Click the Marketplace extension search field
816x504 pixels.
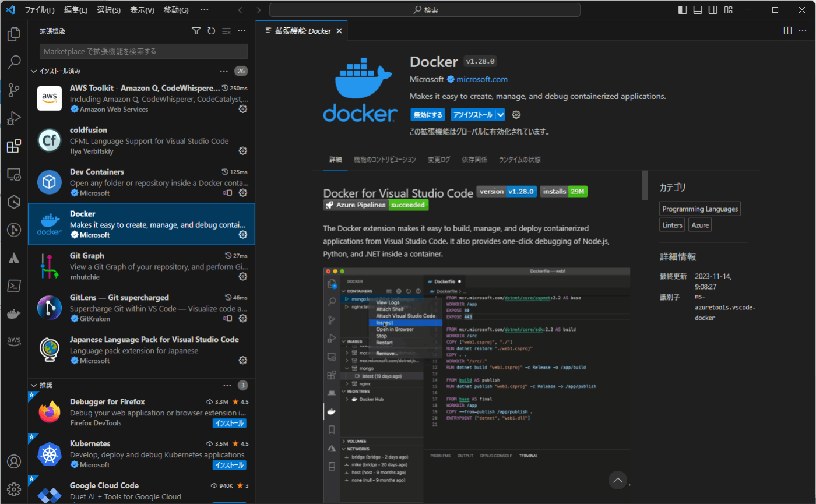[x=144, y=51]
